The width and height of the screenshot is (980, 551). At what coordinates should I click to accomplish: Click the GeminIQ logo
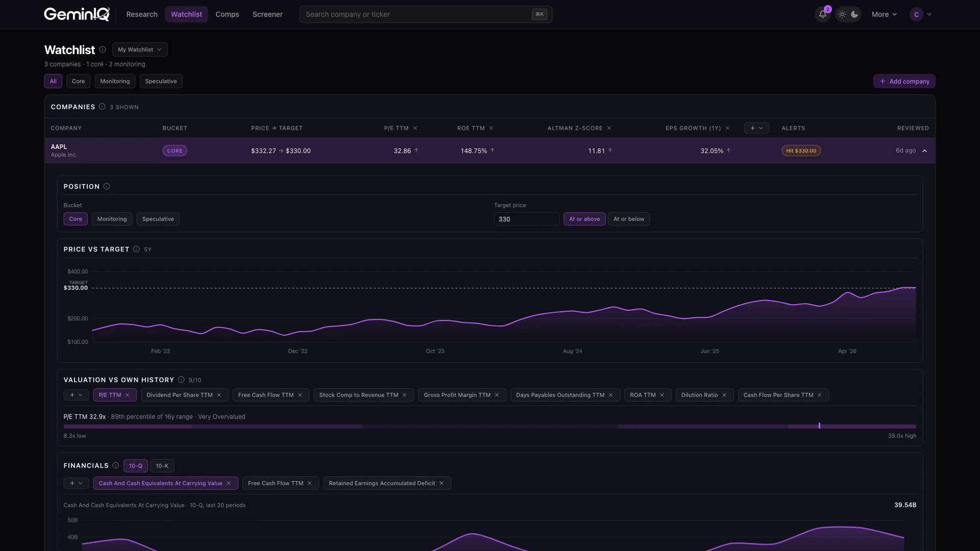77,14
